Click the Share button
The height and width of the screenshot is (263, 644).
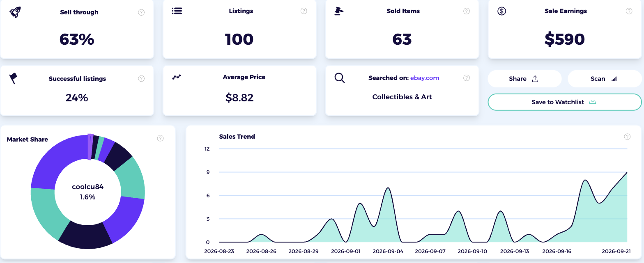point(524,79)
